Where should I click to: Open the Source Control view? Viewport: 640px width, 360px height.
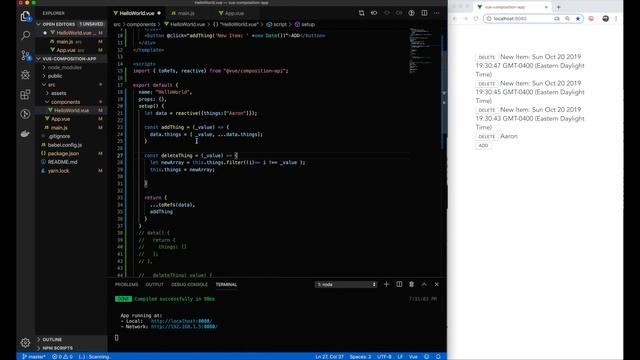pyautogui.click(x=25, y=55)
